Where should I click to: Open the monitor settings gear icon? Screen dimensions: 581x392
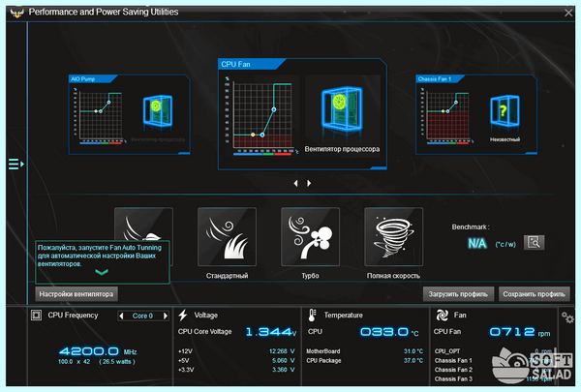566,317
